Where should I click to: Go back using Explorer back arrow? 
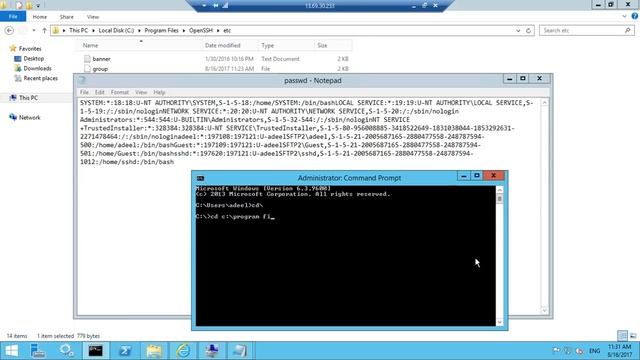pyautogui.click(x=9, y=31)
